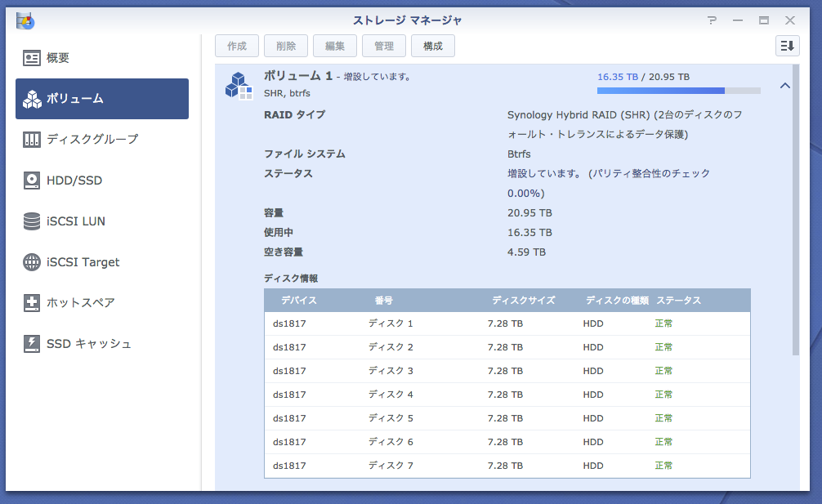
Task: Click the HDD/SSD drive icon
Action: tap(32, 181)
